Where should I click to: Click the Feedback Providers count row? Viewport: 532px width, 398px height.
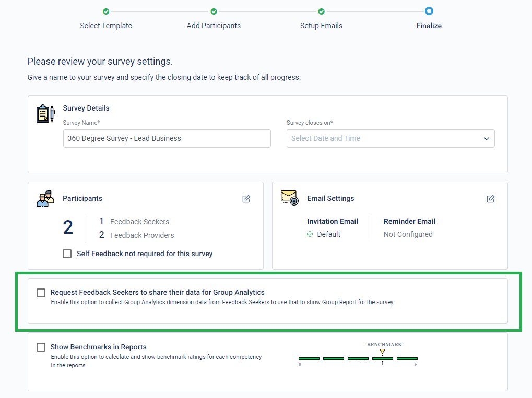coord(136,235)
